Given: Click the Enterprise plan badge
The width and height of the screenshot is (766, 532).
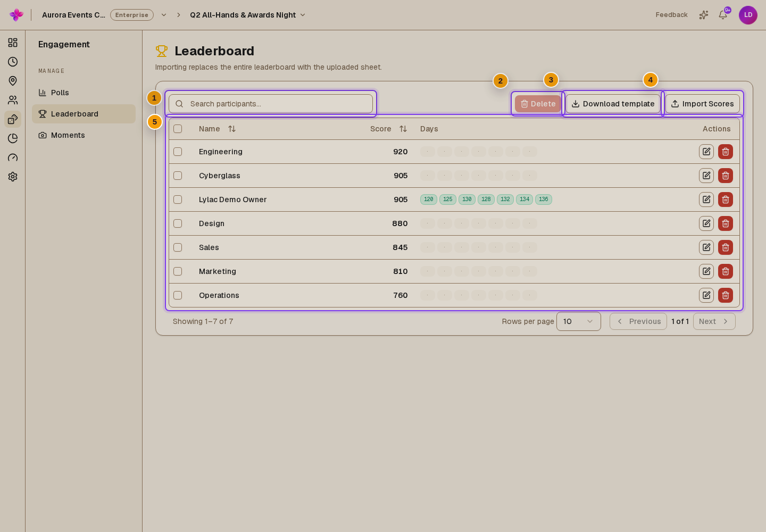Looking at the screenshot, I should 132,15.
